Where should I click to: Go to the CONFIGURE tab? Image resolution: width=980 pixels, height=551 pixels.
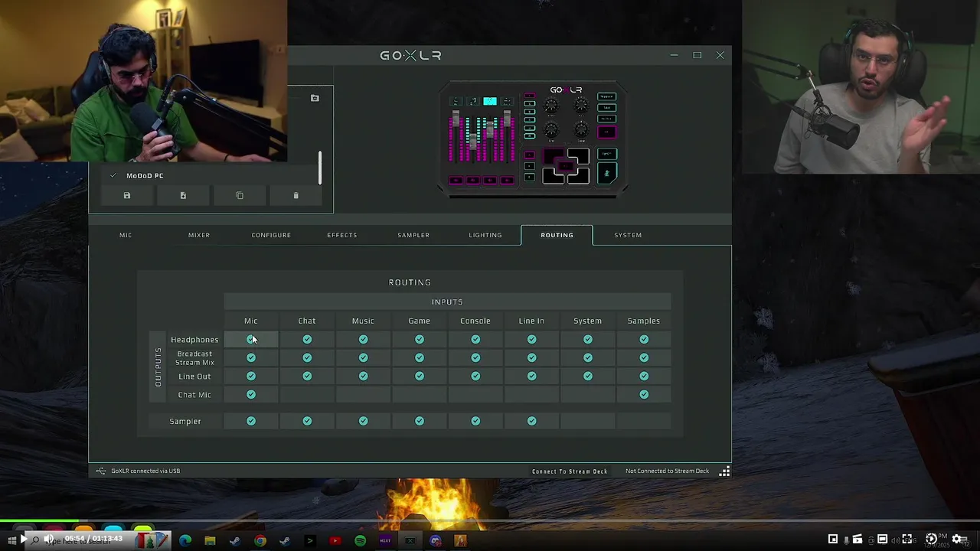(271, 235)
